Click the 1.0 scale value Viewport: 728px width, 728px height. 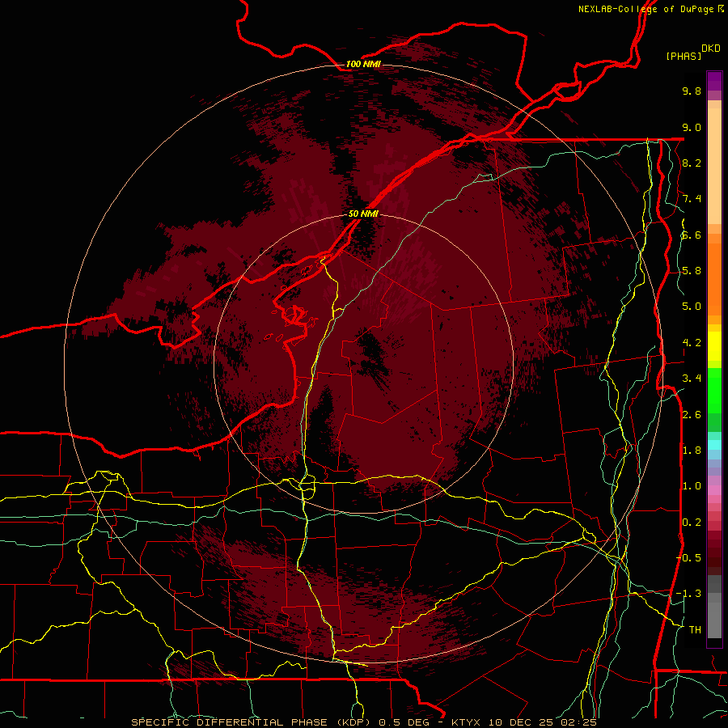tap(692, 486)
